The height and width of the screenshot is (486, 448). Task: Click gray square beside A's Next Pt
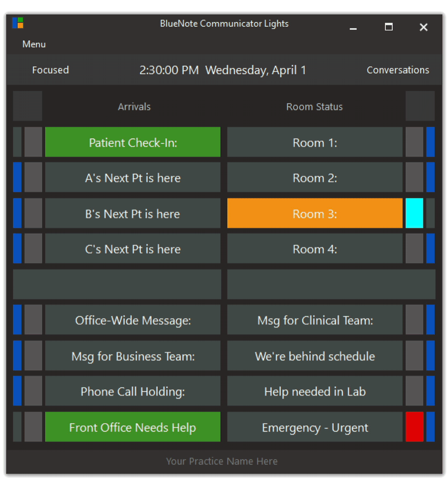pyautogui.click(x=33, y=177)
